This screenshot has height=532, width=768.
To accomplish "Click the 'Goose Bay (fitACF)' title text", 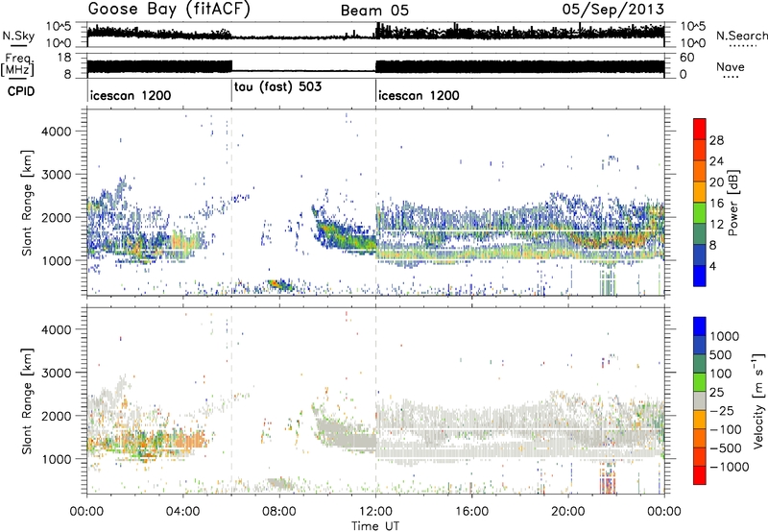I will (169, 10).
